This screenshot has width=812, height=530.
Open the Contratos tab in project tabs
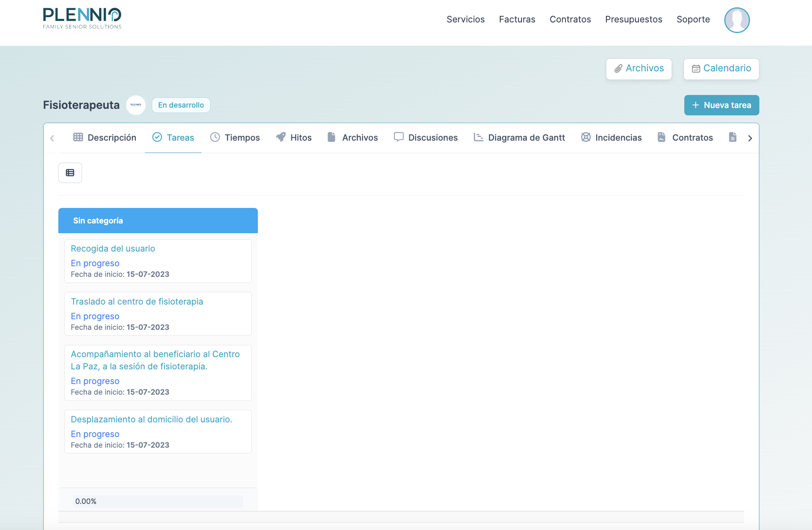pos(685,138)
